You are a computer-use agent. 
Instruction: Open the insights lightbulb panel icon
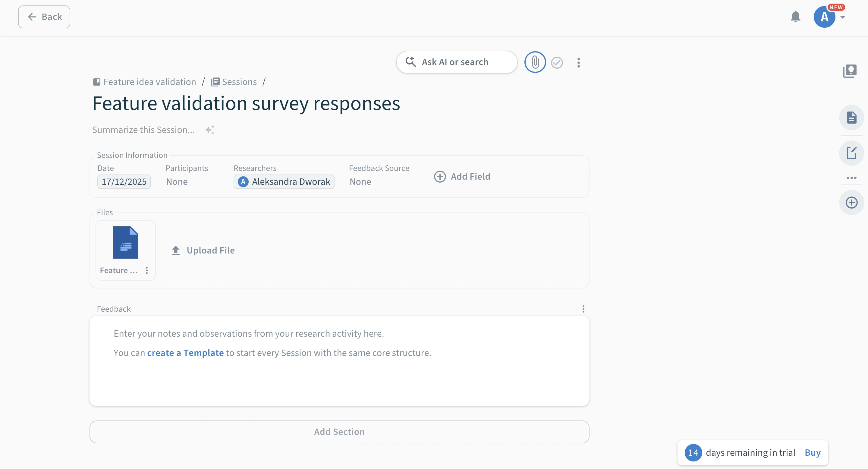851,71
